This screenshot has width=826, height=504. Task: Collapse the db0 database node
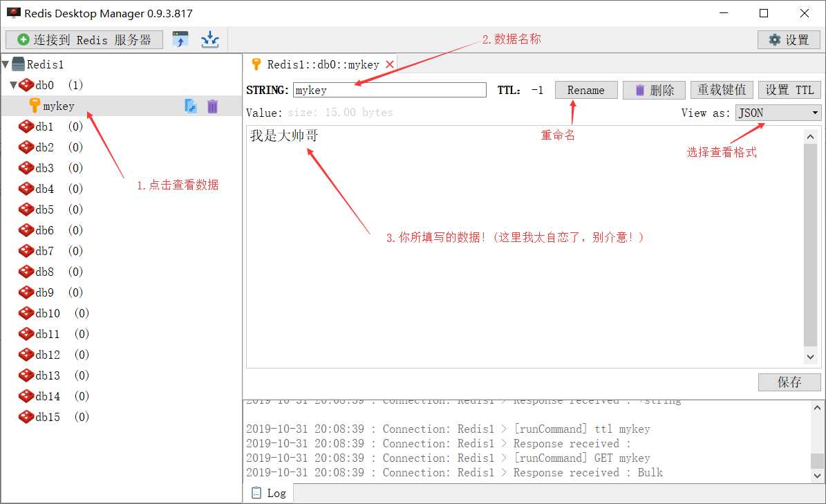[14, 85]
